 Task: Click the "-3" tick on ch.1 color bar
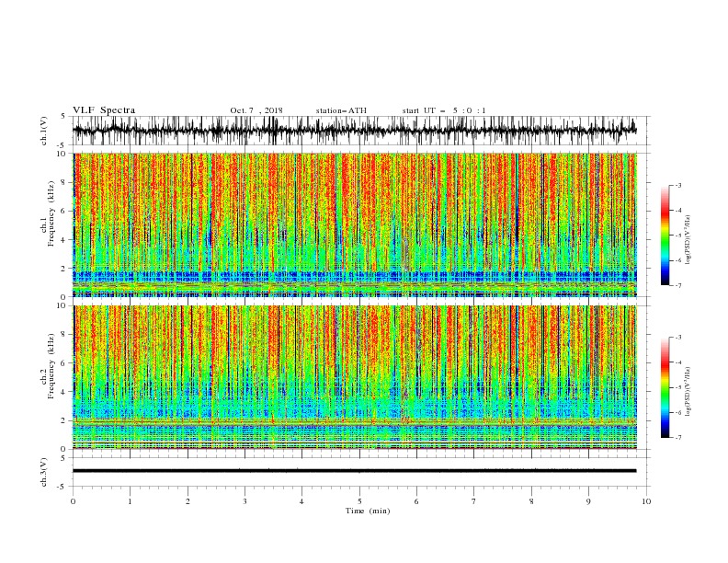click(x=678, y=185)
